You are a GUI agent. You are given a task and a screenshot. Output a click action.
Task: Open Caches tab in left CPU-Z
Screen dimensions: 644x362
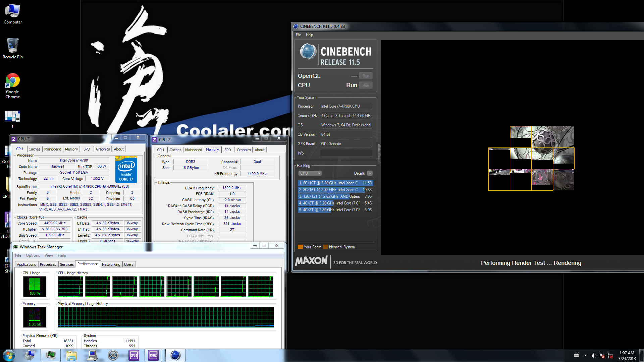pos(34,149)
